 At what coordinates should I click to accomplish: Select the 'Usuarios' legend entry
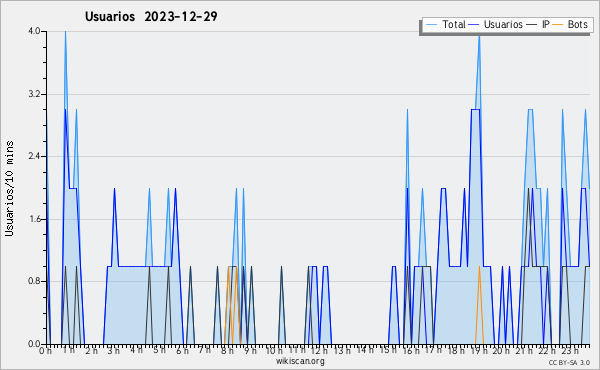496,24
